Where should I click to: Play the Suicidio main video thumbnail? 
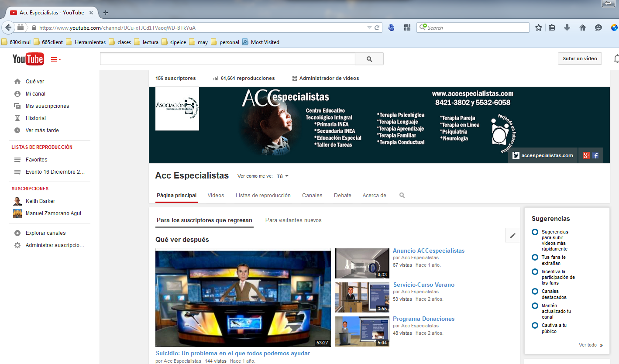[243, 299]
